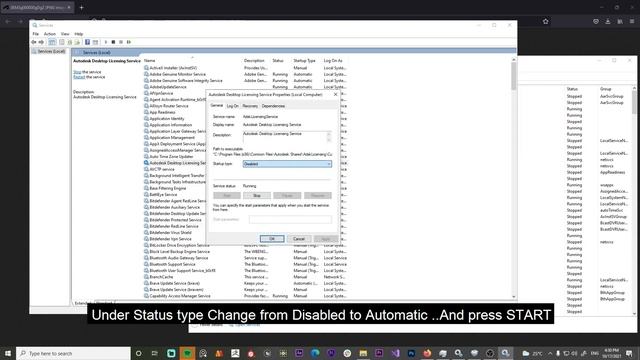This screenshot has width=640, height=360.
Task: Sort by the Startup Type column header
Action: pyautogui.click(x=304, y=60)
